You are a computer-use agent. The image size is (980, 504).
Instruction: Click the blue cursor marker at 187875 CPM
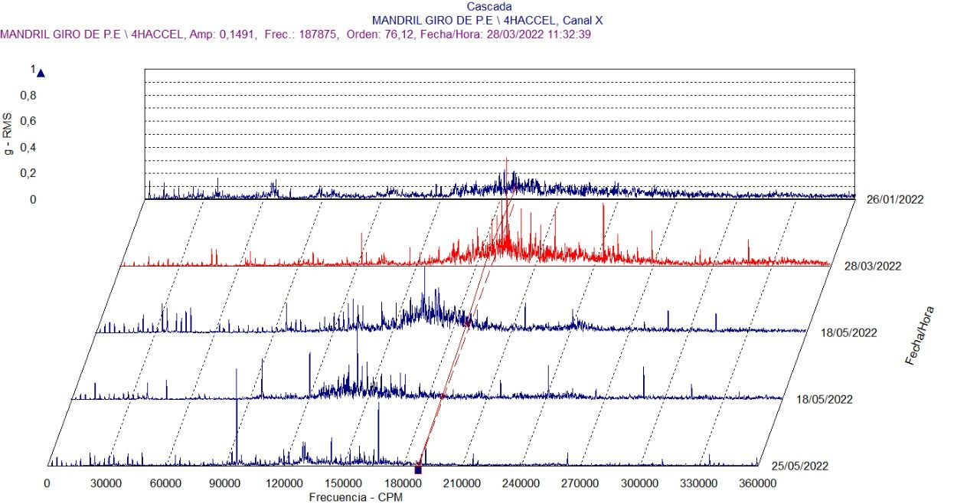click(x=418, y=470)
